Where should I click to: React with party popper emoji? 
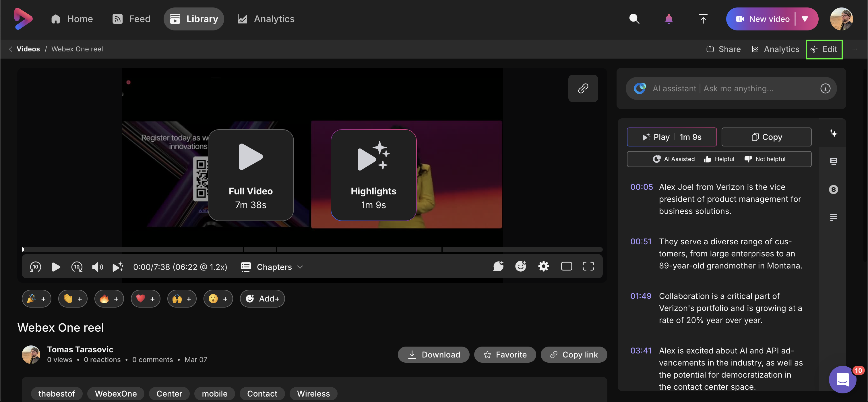point(36,299)
